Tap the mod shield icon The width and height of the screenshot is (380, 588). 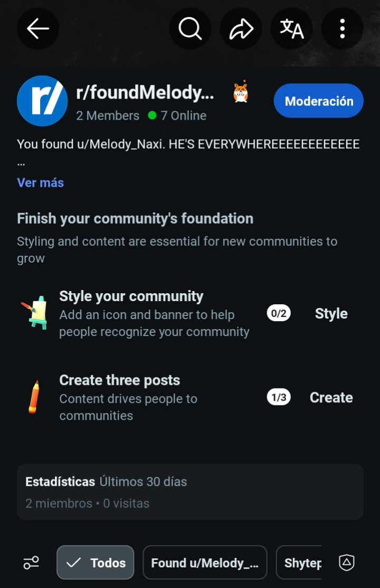pyautogui.click(x=347, y=563)
